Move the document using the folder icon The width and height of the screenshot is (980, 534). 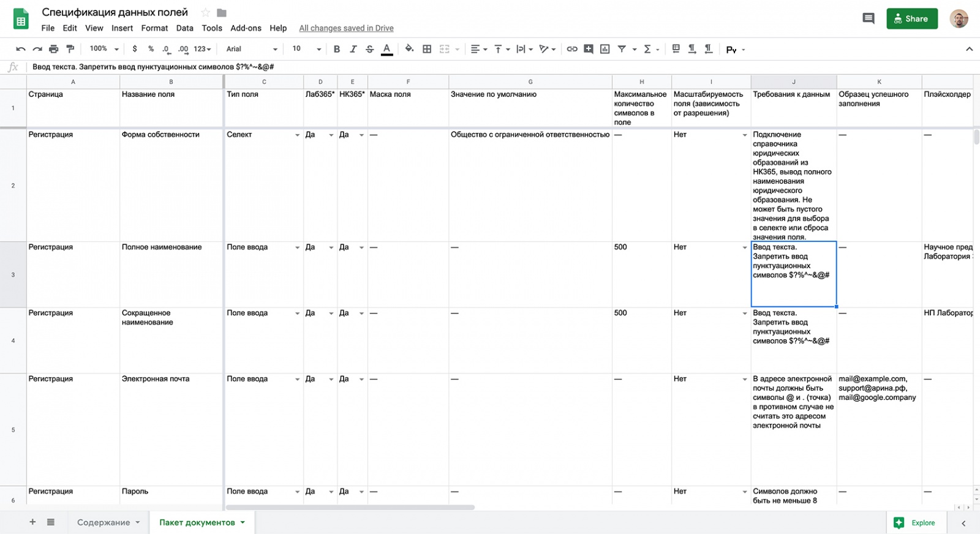[222, 12]
